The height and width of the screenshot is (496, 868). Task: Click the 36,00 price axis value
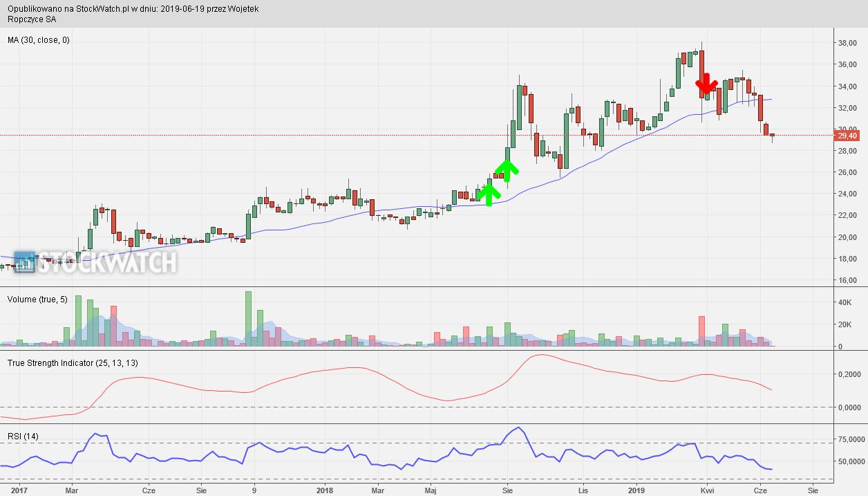[x=847, y=65]
